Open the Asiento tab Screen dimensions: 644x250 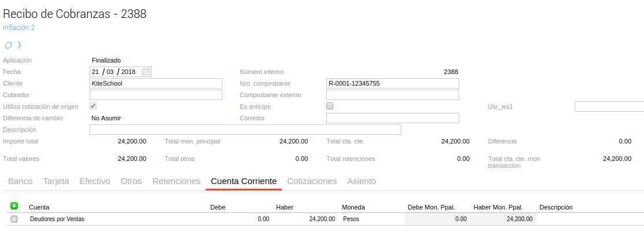tap(362, 181)
